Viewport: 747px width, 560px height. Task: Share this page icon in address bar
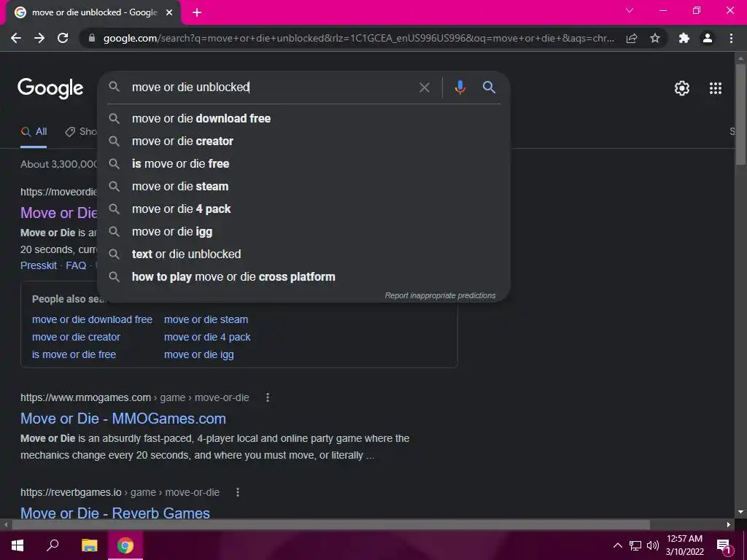click(x=632, y=38)
